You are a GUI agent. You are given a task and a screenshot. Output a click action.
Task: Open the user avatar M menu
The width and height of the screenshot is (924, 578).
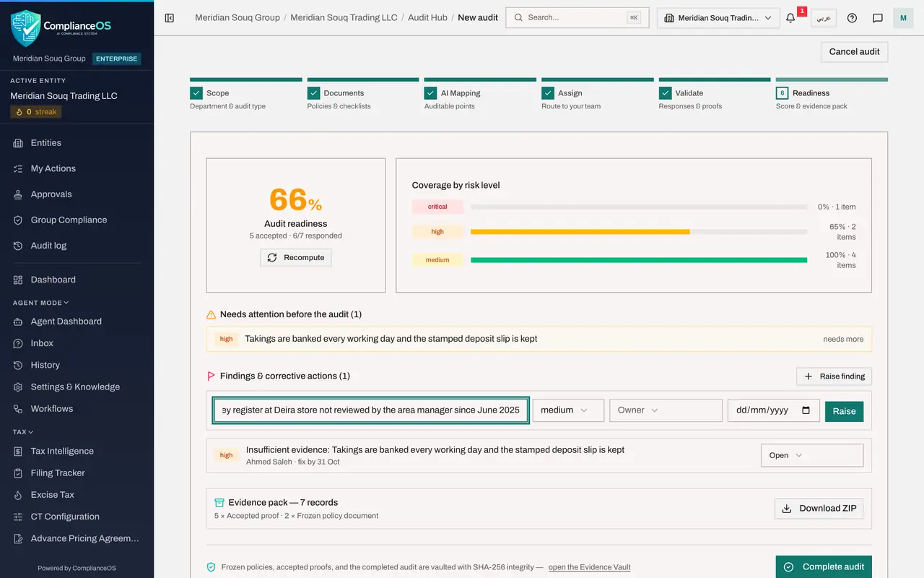coord(903,18)
